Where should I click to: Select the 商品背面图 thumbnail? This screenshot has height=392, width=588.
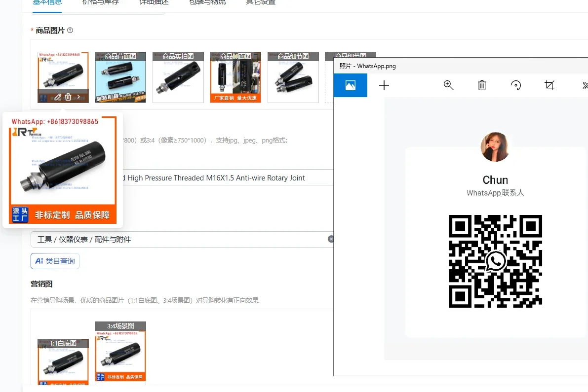pyautogui.click(x=120, y=77)
